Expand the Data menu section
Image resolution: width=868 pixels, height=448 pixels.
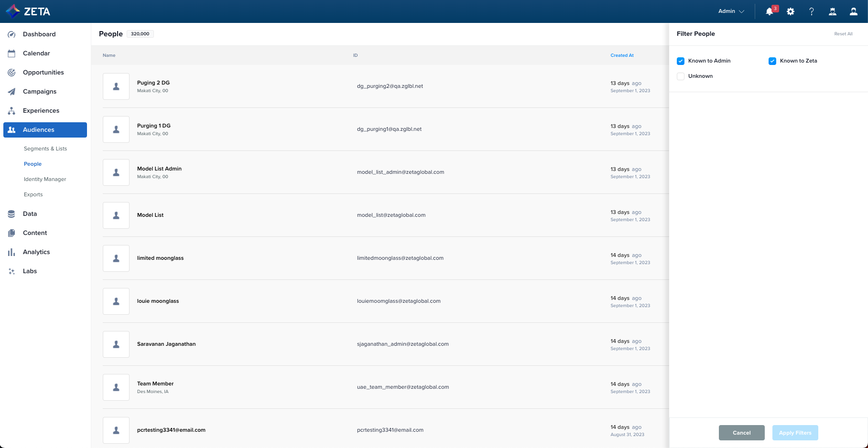coord(30,214)
